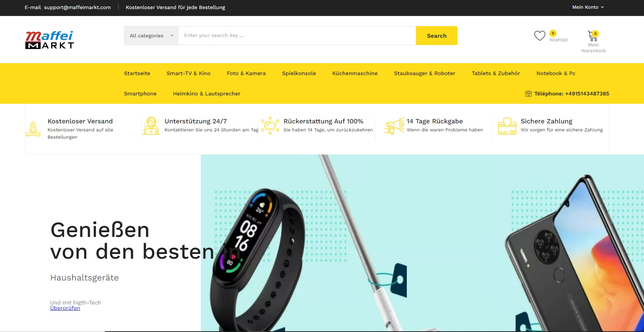The image size is (644, 332).
Task: Click the telephone icon beside phone number
Action: (528, 94)
